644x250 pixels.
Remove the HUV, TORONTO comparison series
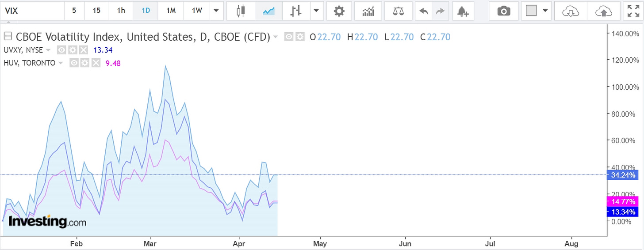95,63
